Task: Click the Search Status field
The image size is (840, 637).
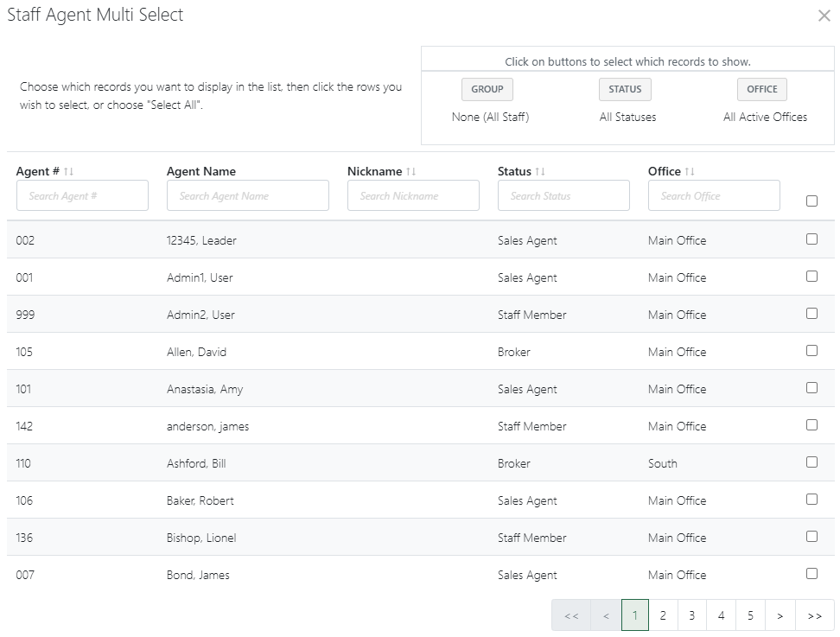Action: 563,195
